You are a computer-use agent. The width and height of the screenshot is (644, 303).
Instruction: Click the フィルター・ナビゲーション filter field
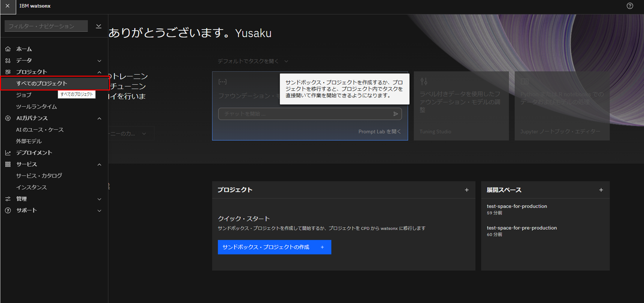[46, 26]
